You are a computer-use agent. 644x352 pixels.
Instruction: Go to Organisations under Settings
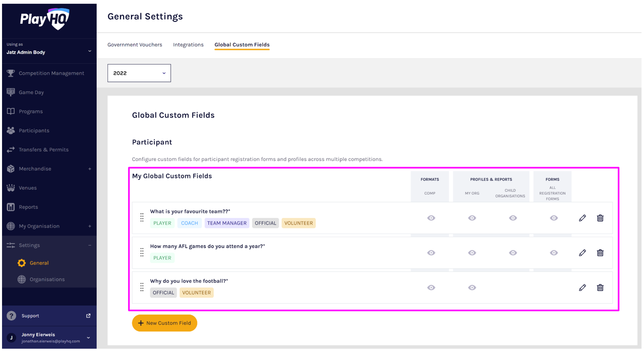[x=47, y=279]
